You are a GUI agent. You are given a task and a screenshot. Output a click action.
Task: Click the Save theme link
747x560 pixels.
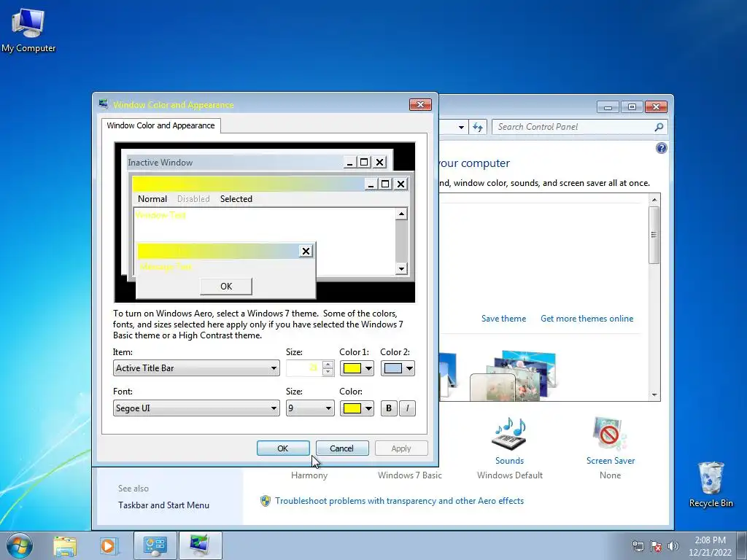(503, 319)
